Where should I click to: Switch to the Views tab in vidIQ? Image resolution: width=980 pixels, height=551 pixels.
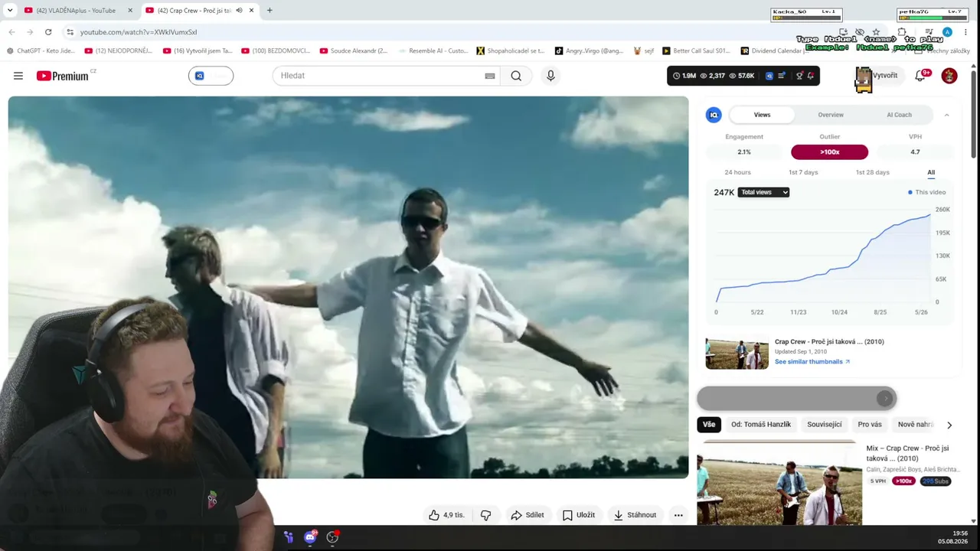(762, 115)
